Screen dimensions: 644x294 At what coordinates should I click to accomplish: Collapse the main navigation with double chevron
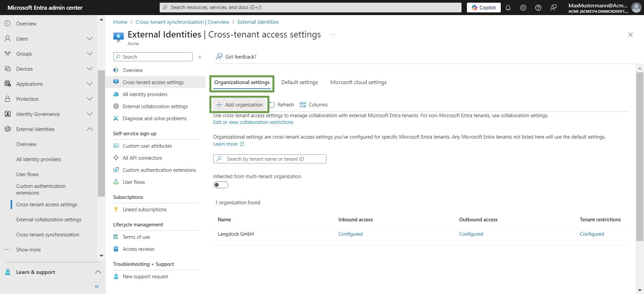(97, 286)
